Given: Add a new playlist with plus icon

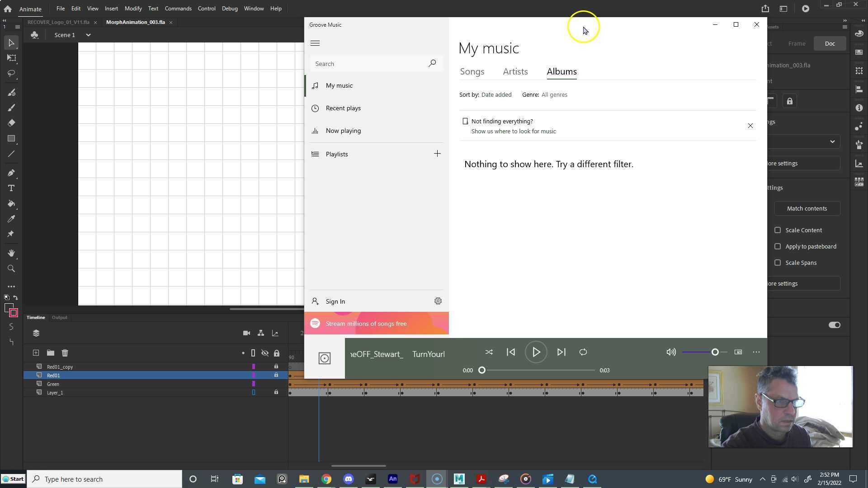Looking at the screenshot, I should [x=437, y=154].
